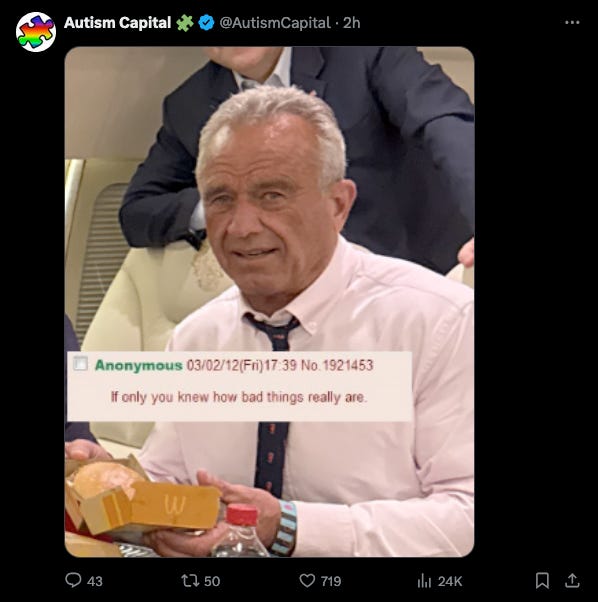Screen dimensions: 598x602
Task: Click the Autism Capital display name
Action: pos(117,23)
